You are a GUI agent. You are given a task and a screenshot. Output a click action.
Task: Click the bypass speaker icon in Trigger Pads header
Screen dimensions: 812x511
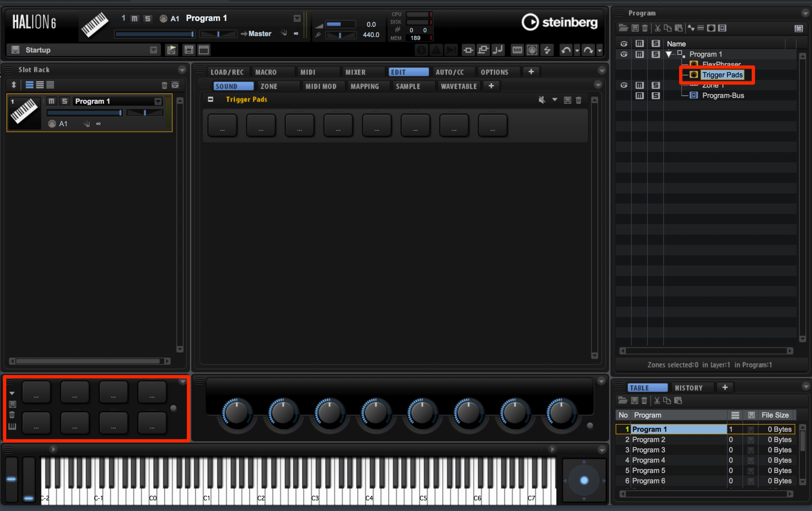coord(542,100)
